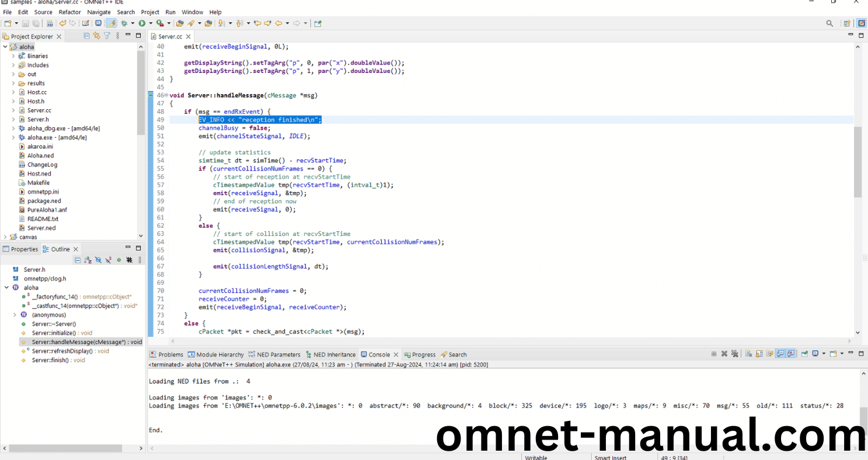Click the editor vertical scrollbar thumb
868x460 pixels.
(x=857, y=162)
